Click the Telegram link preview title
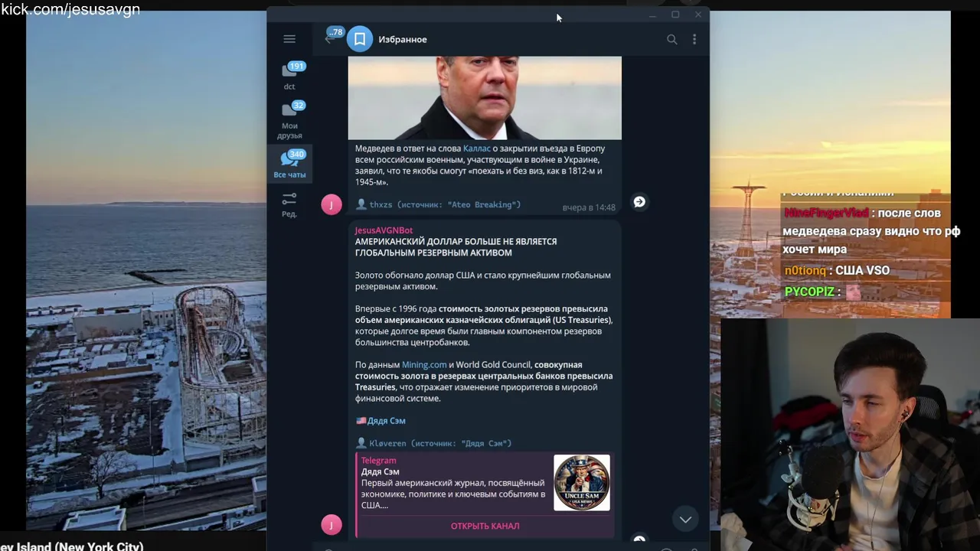The image size is (980, 551). (x=379, y=461)
